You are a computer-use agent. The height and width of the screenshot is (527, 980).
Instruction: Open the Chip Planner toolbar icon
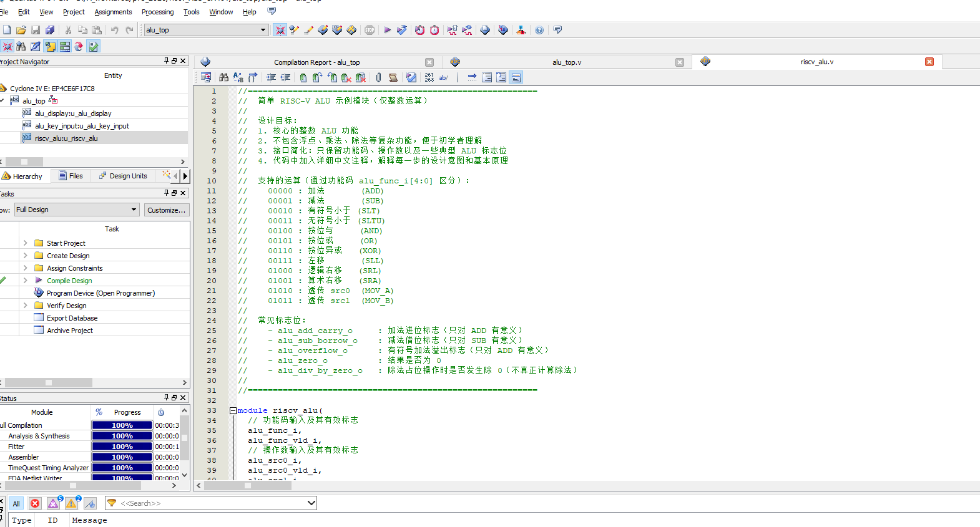pyautogui.click(x=352, y=30)
